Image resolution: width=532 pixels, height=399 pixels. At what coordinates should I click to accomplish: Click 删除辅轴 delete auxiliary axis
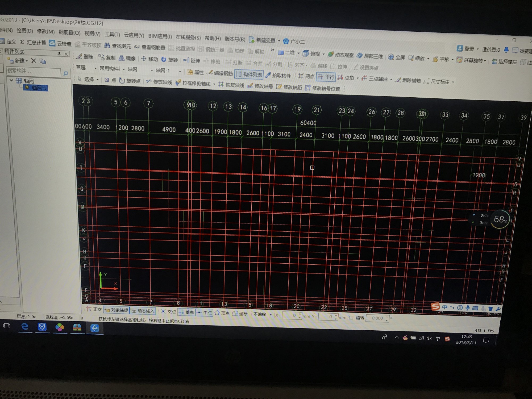[408, 80]
